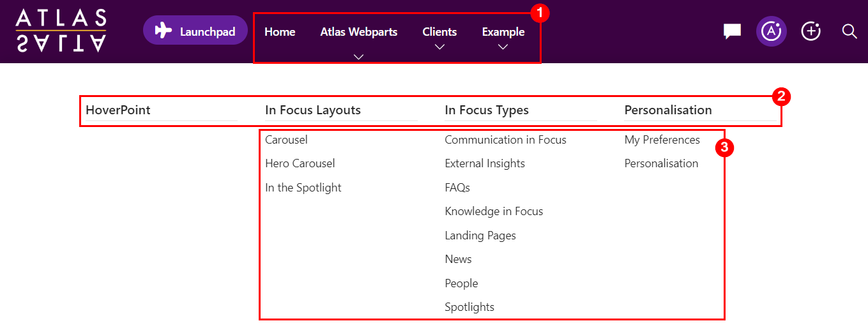Go to the Home menu item
The image size is (868, 330).
pyautogui.click(x=280, y=32)
